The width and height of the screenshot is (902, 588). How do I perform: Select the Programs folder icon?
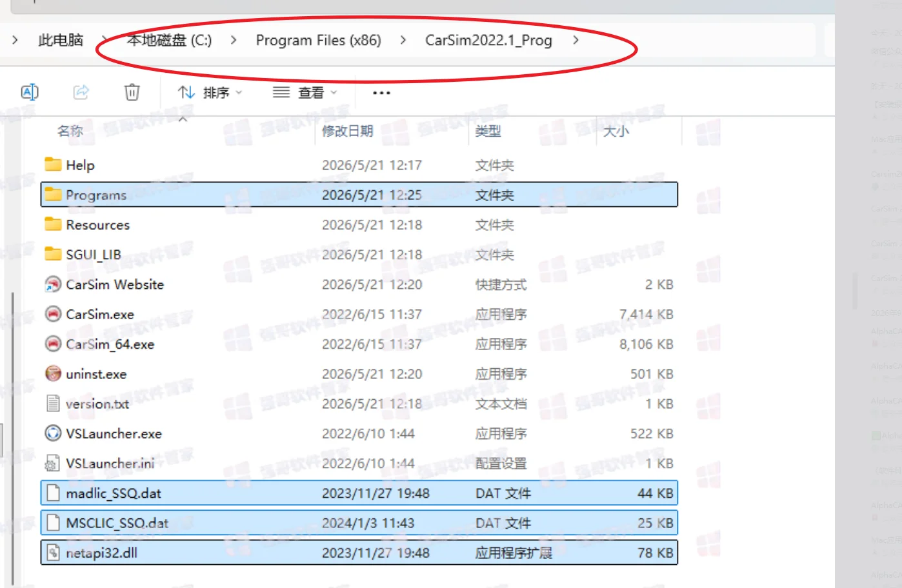click(x=53, y=194)
